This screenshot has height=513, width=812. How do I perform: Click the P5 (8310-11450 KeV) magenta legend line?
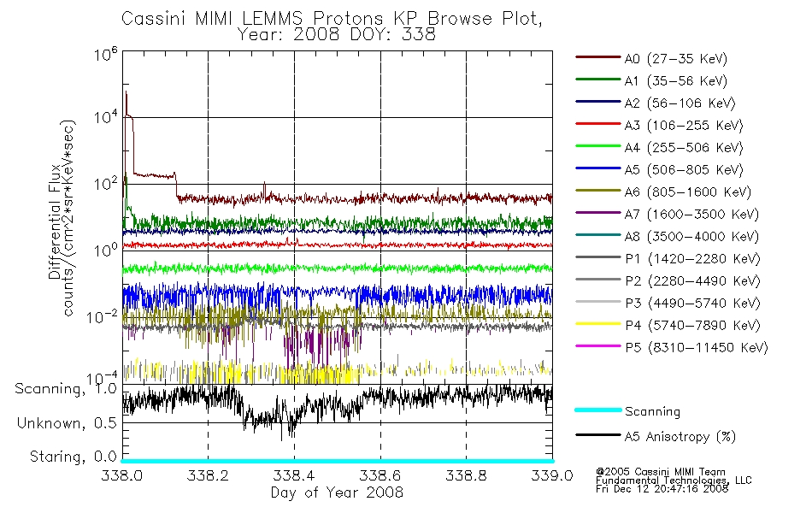[597, 345]
